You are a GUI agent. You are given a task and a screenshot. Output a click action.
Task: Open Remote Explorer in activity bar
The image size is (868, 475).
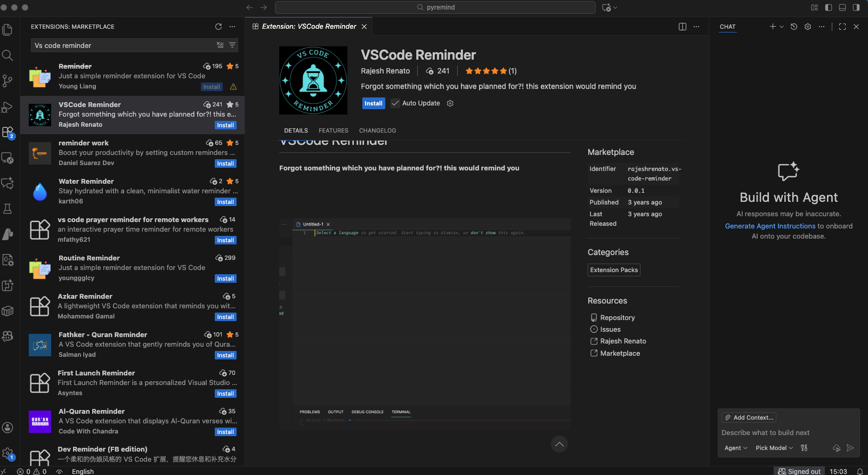coord(7,158)
